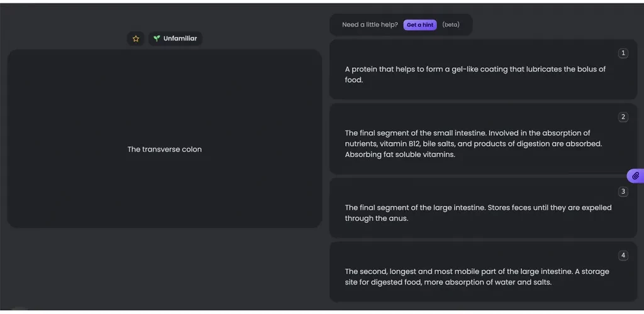This screenshot has height=314, width=644.
Task: Click the (beta) label next to hint
Action: coord(450,25)
